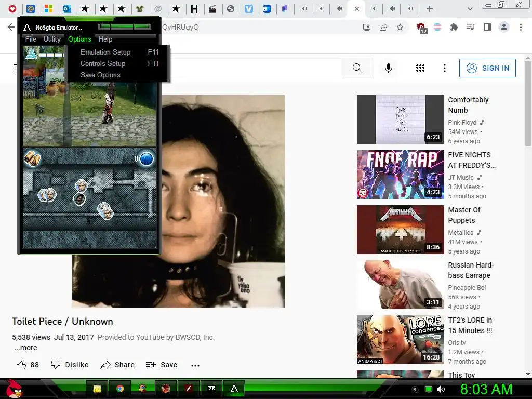Click the Metallica channel name
Screen dimensions: 532x399
[x=461, y=232]
